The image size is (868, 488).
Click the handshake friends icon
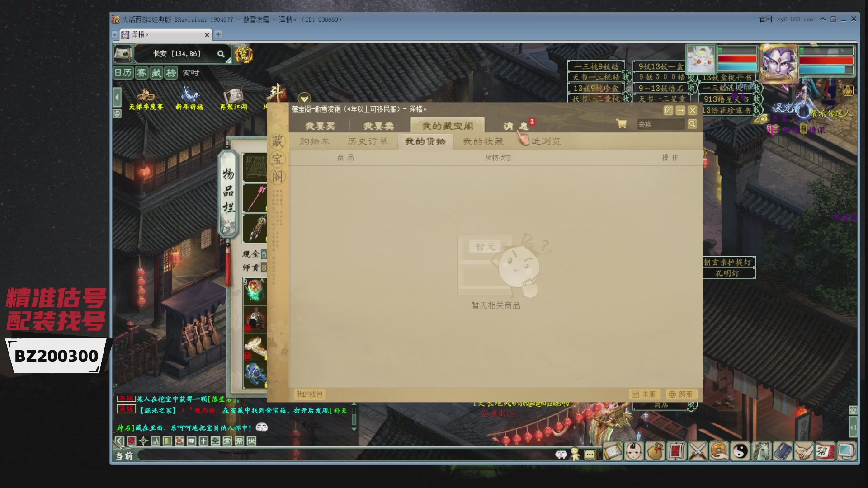coord(804,451)
